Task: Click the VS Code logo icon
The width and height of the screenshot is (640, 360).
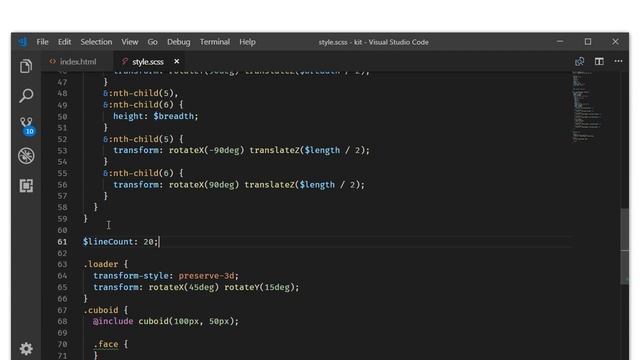Action: coord(22,42)
